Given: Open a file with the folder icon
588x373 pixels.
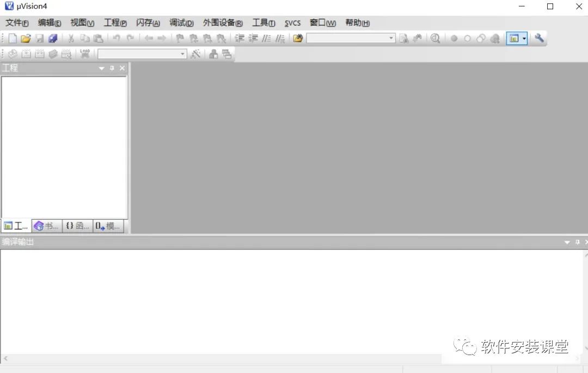Looking at the screenshot, I should click(26, 38).
